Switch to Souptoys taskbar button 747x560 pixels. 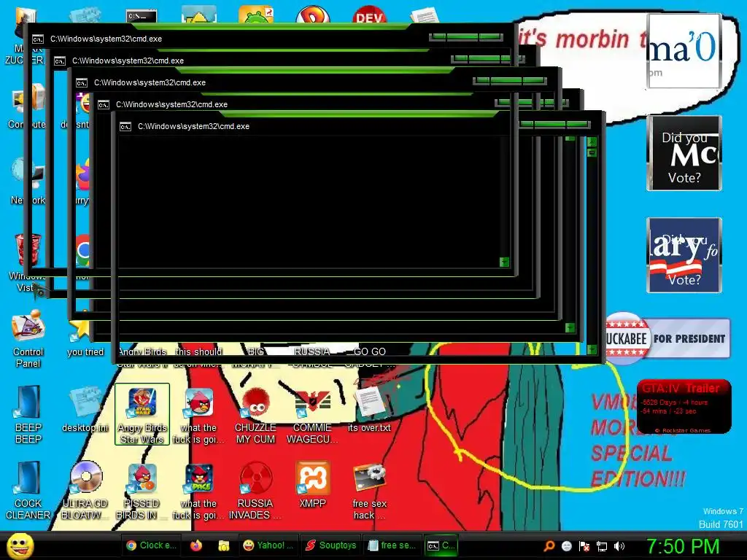pos(331,545)
